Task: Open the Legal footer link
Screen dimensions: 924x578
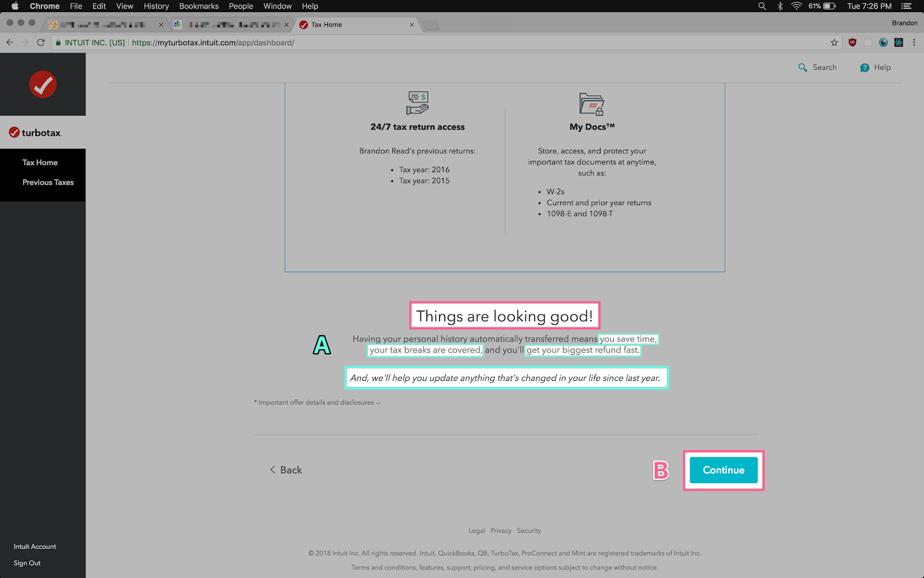Action: pyautogui.click(x=477, y=531)
